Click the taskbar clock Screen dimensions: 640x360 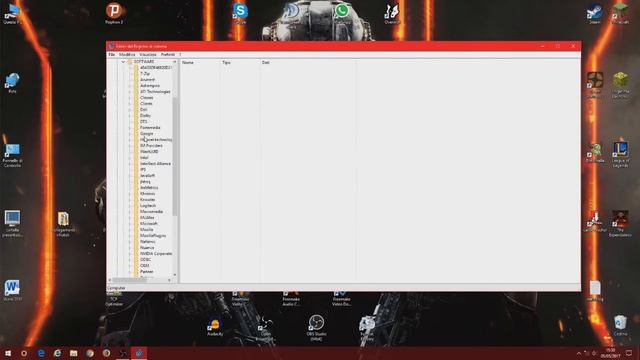point(610,353)
